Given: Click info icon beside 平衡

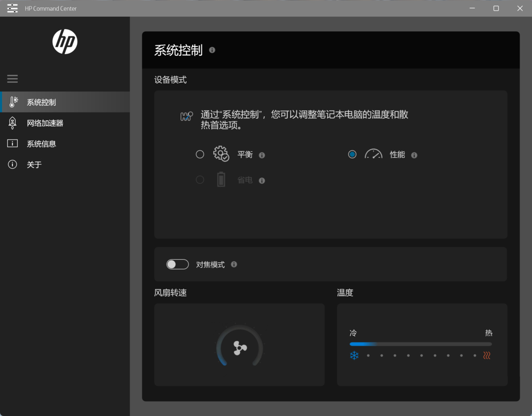Looking at the screenshot, I should tap(262, 155).
